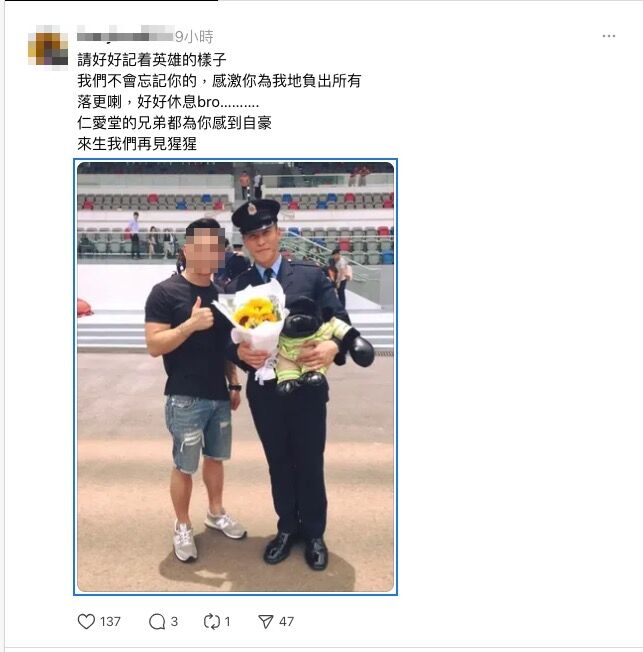Click the repost count 1
The image size is (643, 652).
point(228,621)
